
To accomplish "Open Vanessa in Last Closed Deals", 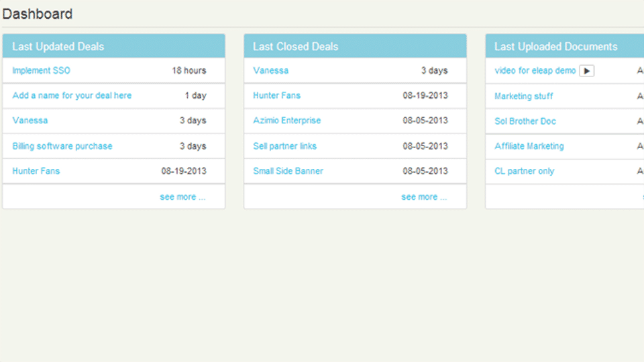I will click(270, 70).
